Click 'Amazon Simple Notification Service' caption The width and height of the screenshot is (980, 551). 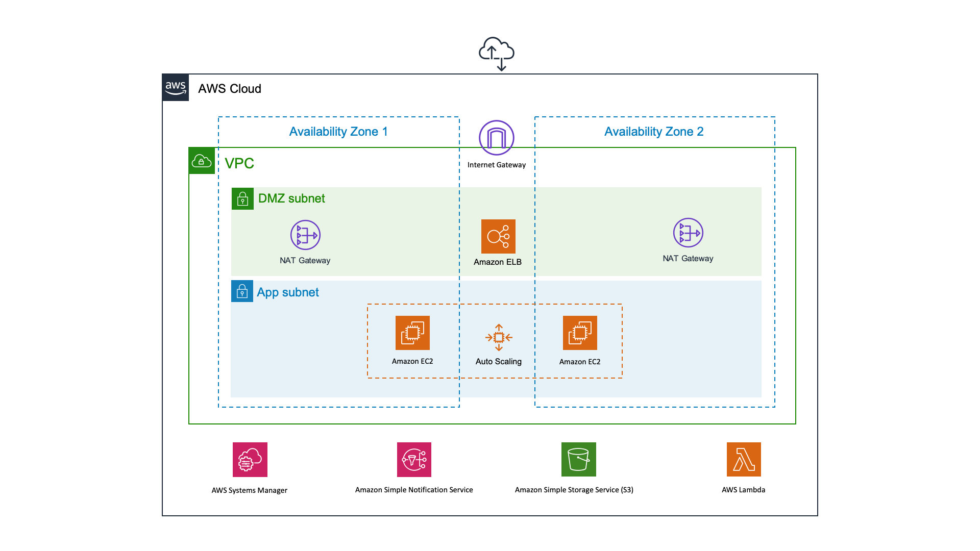click(414, 490)
